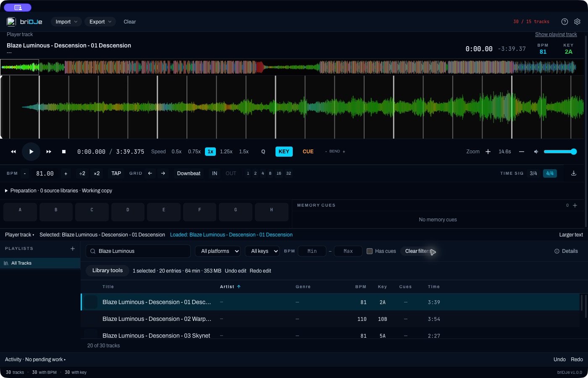Zoom in waveform with plus icon

pos(488,152)
